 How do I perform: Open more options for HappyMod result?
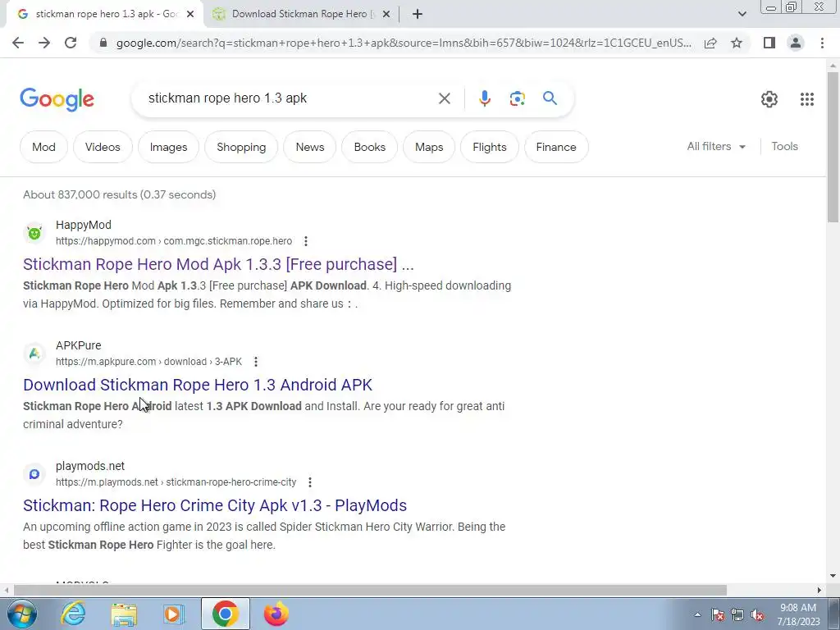click(306, 241)
